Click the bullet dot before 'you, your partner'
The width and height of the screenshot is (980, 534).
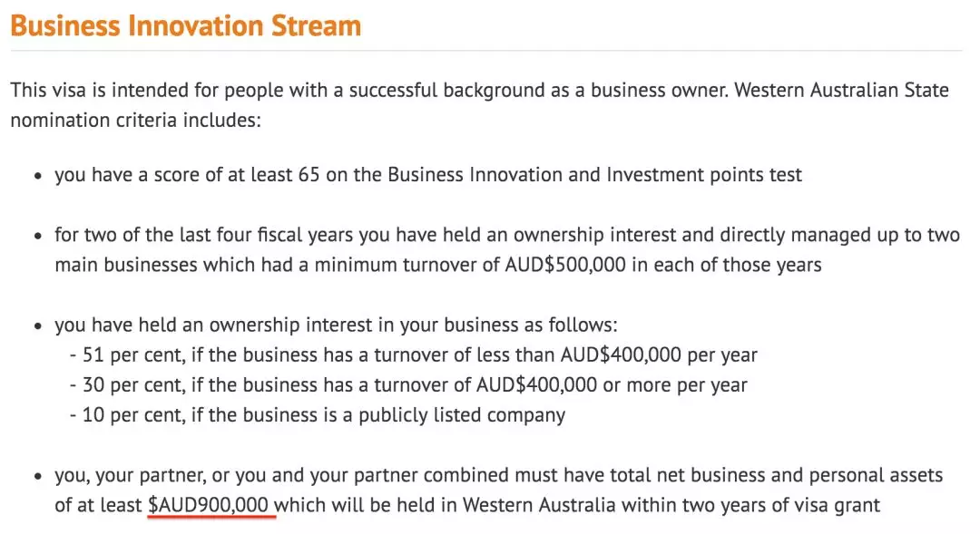coord(38,477)
